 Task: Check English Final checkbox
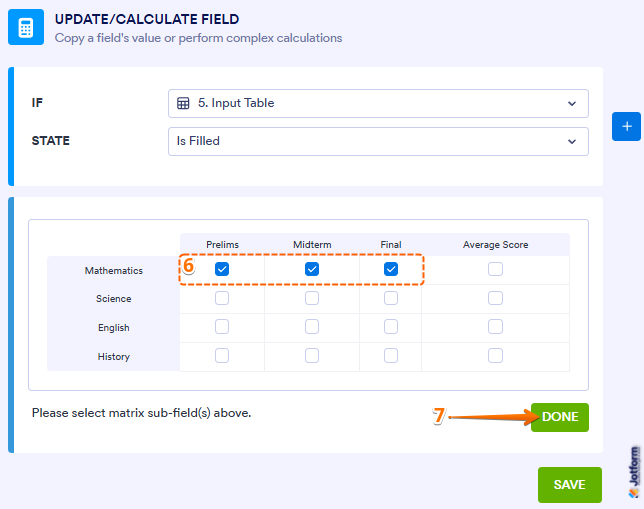(391, 327)
